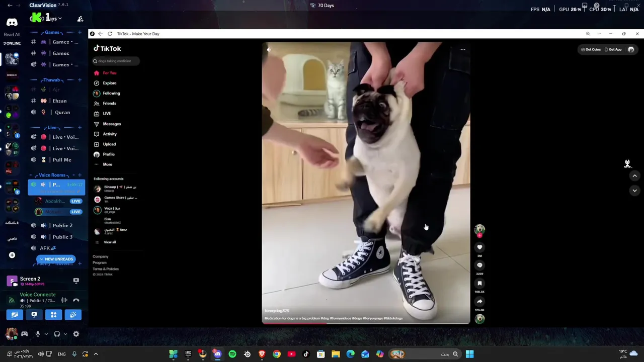Open Discord home via the Discord logo
This screenshot has height=362, width=644.
point(12,22)
